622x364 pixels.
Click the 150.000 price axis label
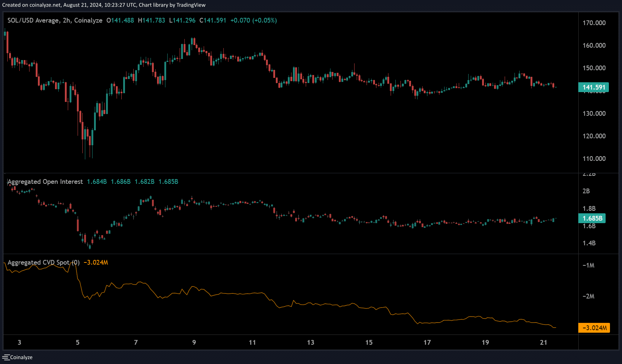click(x=594, y=68)
